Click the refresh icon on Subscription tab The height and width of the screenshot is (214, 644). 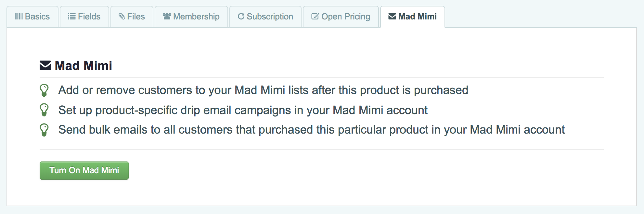click(x=241, y=17)
